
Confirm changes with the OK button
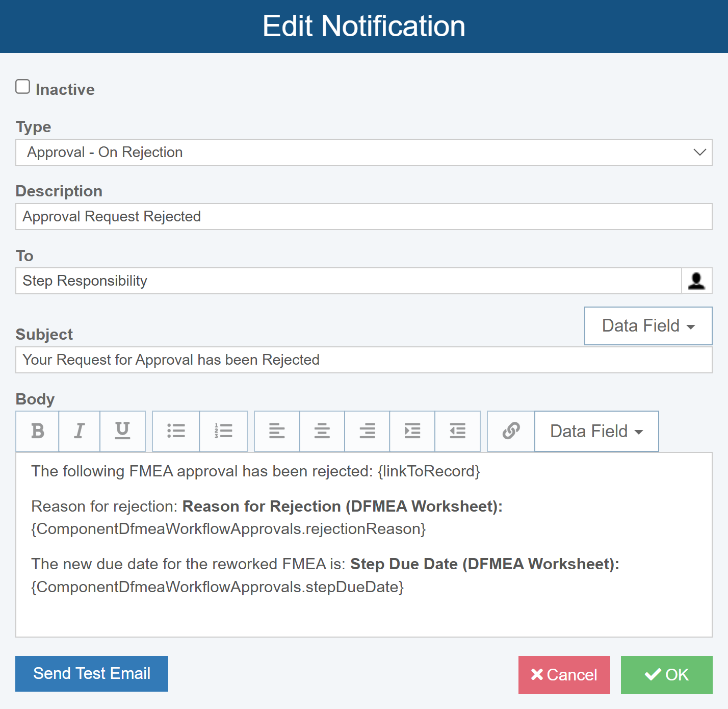(x=666, y=675)
